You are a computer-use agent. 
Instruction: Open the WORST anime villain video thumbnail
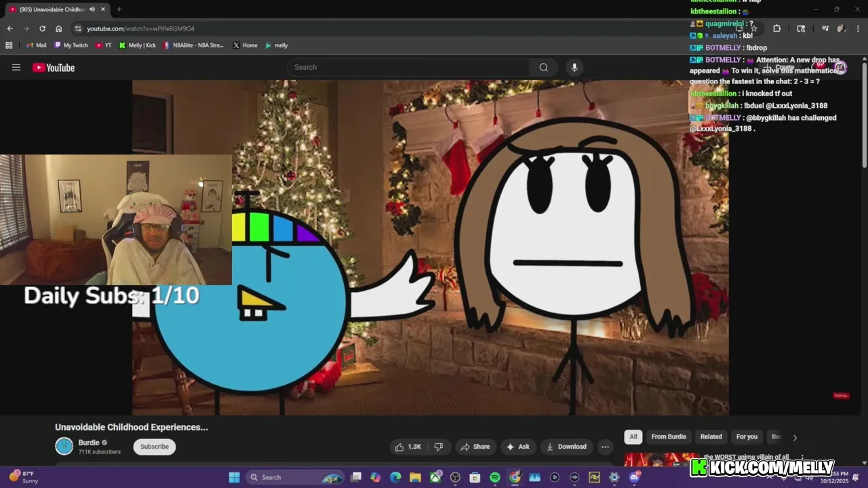[663, 460]
